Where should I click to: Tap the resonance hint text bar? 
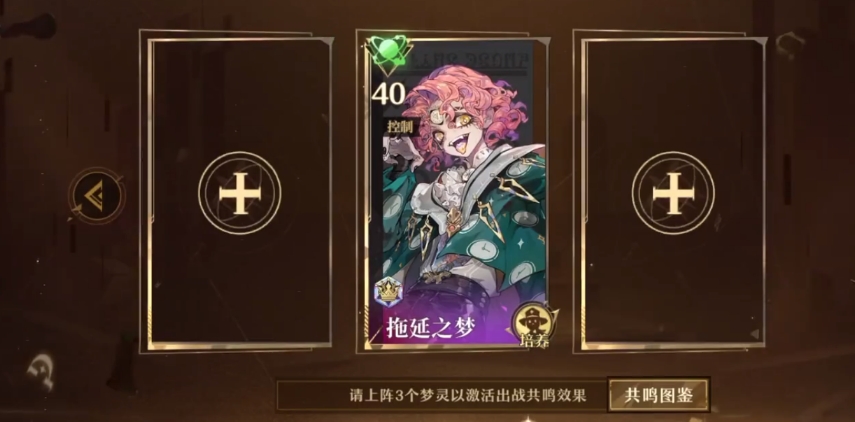[x=443, y=395]
